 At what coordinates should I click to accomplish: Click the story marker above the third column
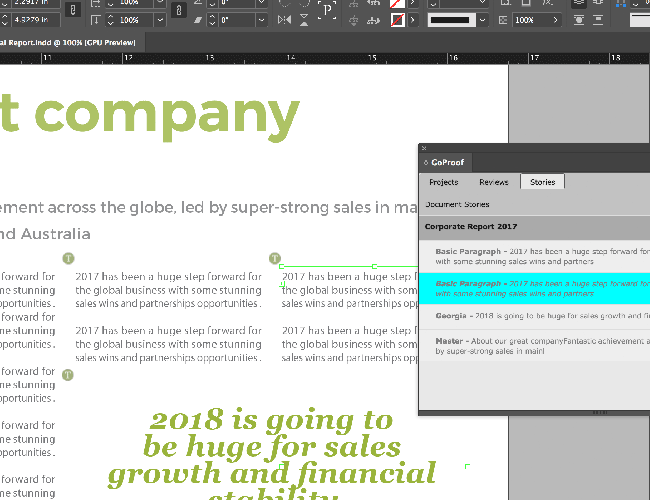(275, 258)
